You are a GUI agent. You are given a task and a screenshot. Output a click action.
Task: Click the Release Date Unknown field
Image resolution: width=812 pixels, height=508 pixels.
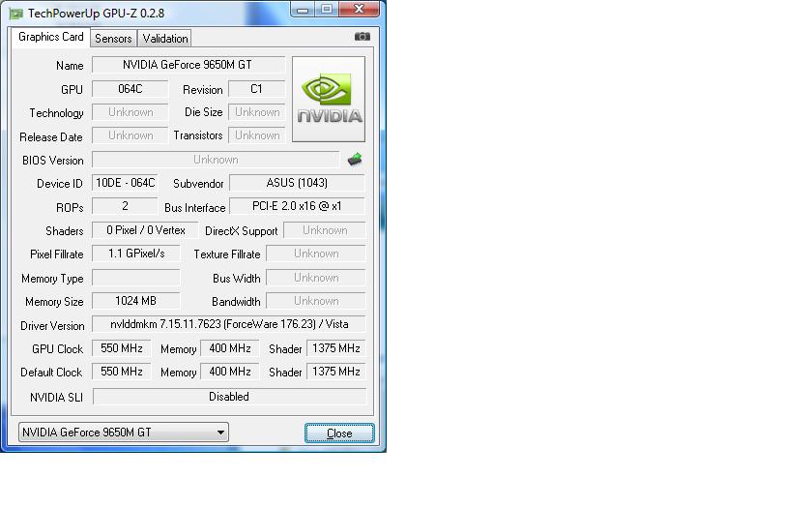coord(130,135)
